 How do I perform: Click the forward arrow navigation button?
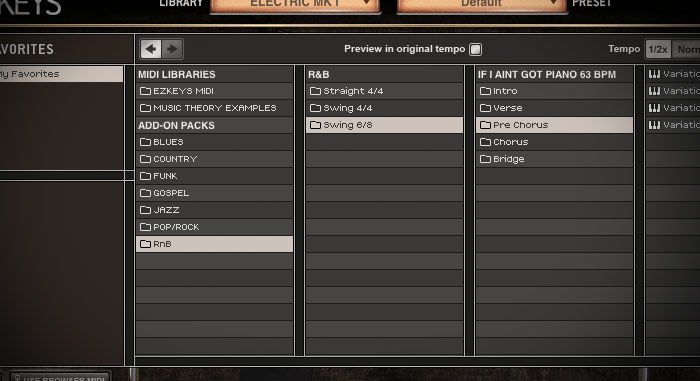172,49
